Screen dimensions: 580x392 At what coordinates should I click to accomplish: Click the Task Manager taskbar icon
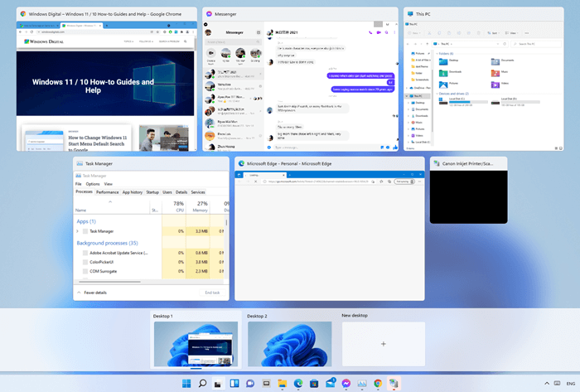[362, 384]
